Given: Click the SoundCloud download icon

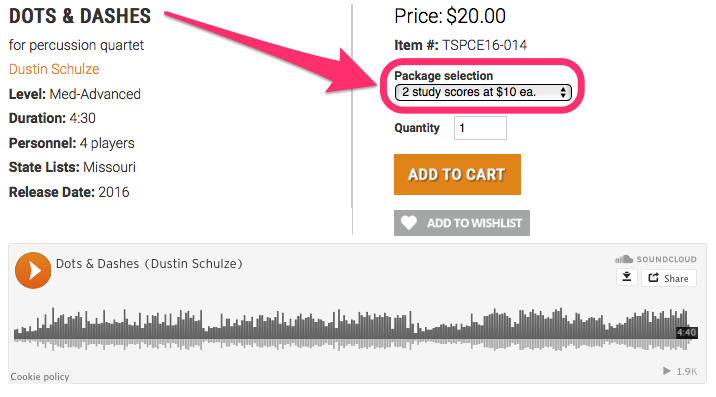Looking at the screenshot, I should click(626, 277).
